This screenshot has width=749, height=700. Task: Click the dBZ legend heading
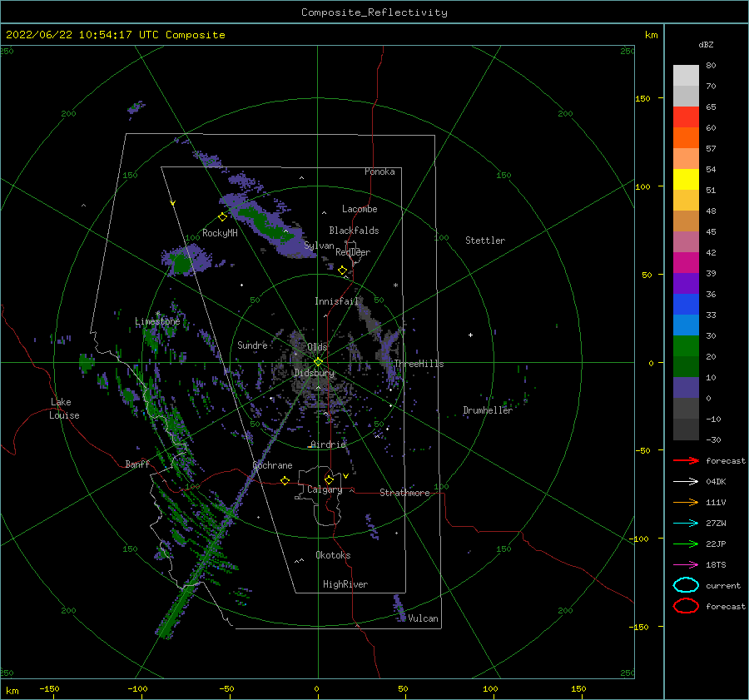[706, 44]
